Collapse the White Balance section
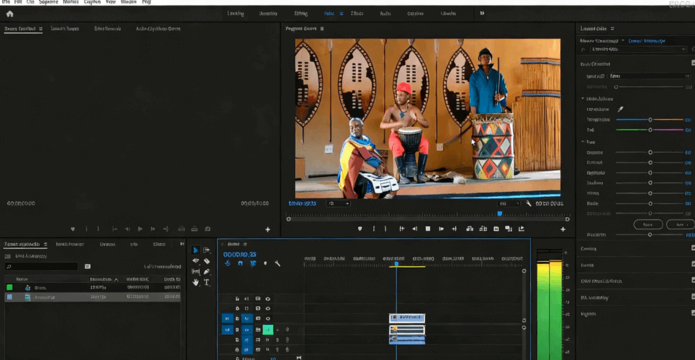 [583, 98]
